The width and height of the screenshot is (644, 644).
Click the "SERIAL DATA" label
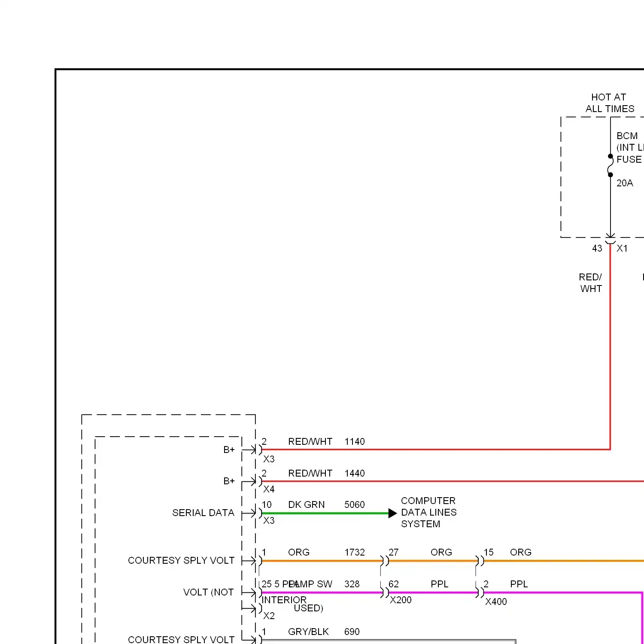[203, 513]
